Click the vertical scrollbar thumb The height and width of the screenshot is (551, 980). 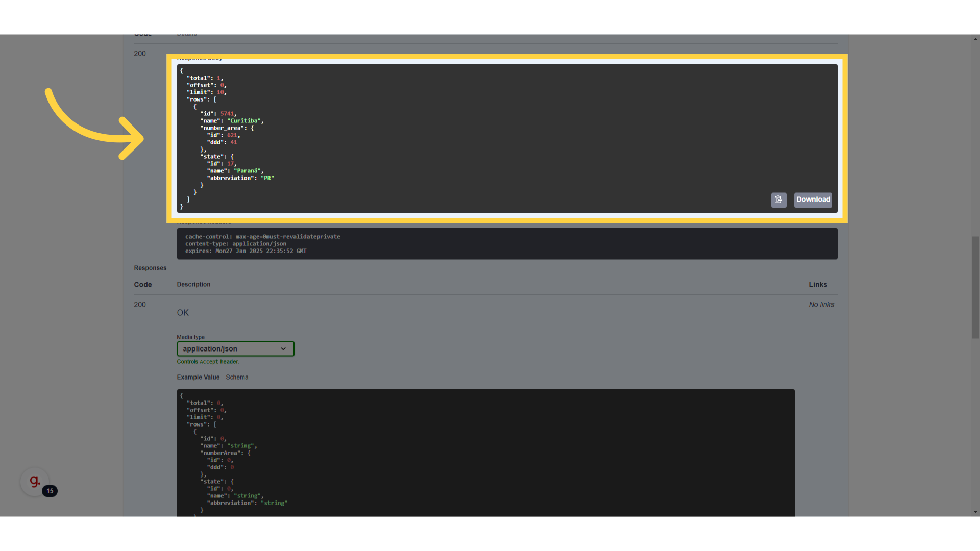(975, 287)
